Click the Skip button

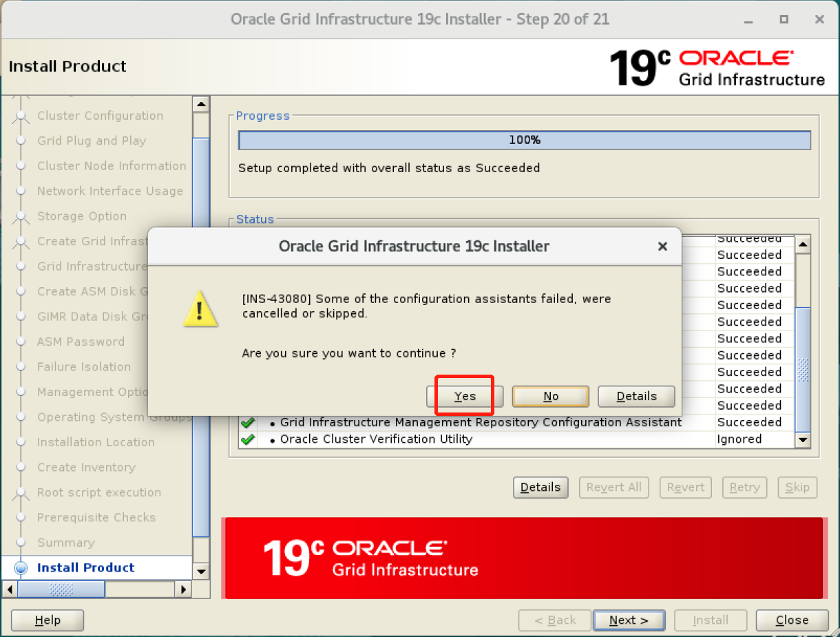797,488
